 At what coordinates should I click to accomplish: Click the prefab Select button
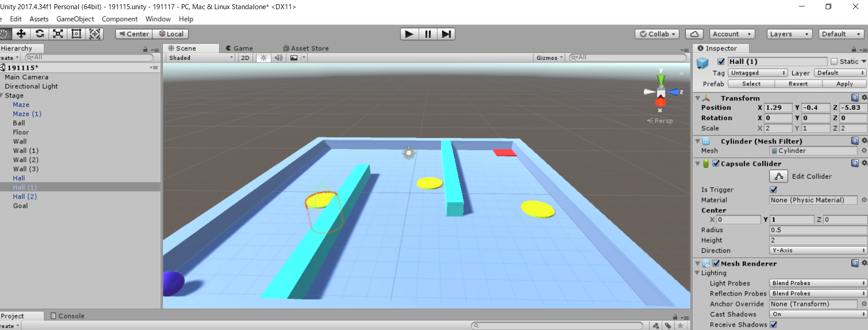pos(751,84)
